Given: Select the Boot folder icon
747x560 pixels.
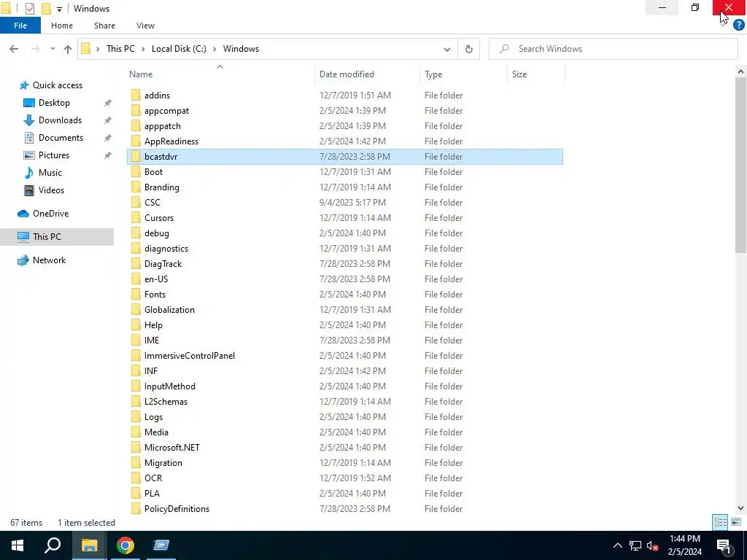Looking at the screenshot, I should tap(136, 172).
